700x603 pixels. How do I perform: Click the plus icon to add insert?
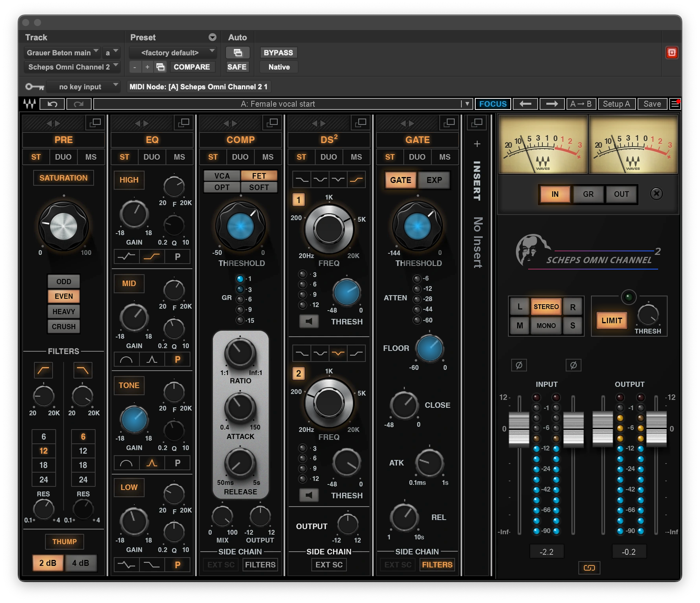(x=477, y=144)
